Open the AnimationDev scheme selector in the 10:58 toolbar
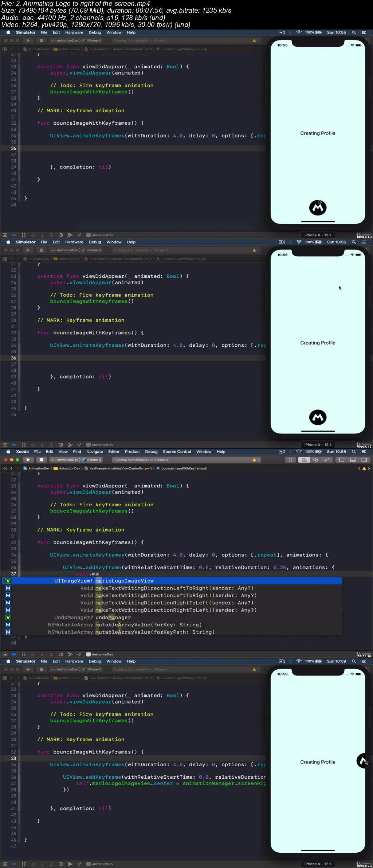The height and width of the screenshot is (868, 373). (65, 460)
